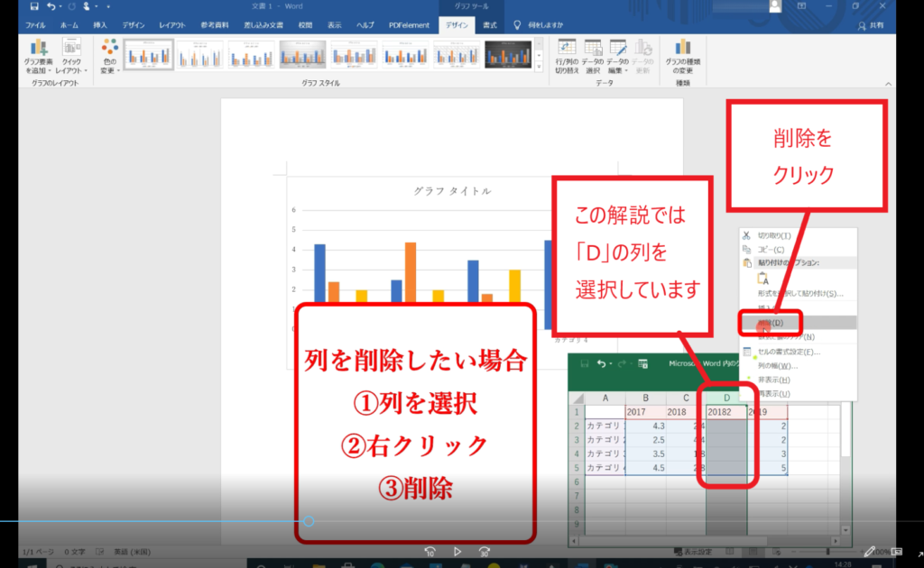This screenshot has height=568, width=924.
Task: Open the Format (書式) chart tools tab
Action: coord(490,25)
